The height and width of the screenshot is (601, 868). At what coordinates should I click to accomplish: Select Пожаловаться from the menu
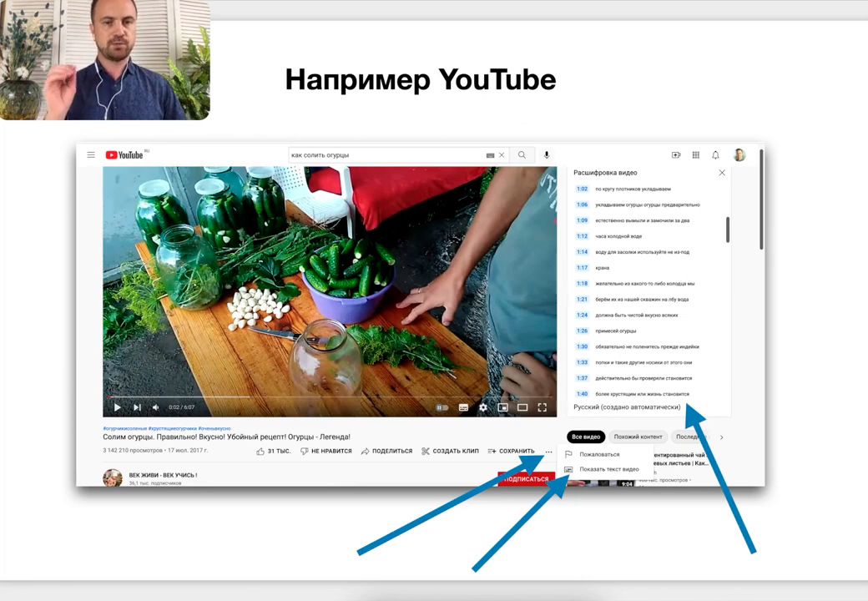click(599, 454)
